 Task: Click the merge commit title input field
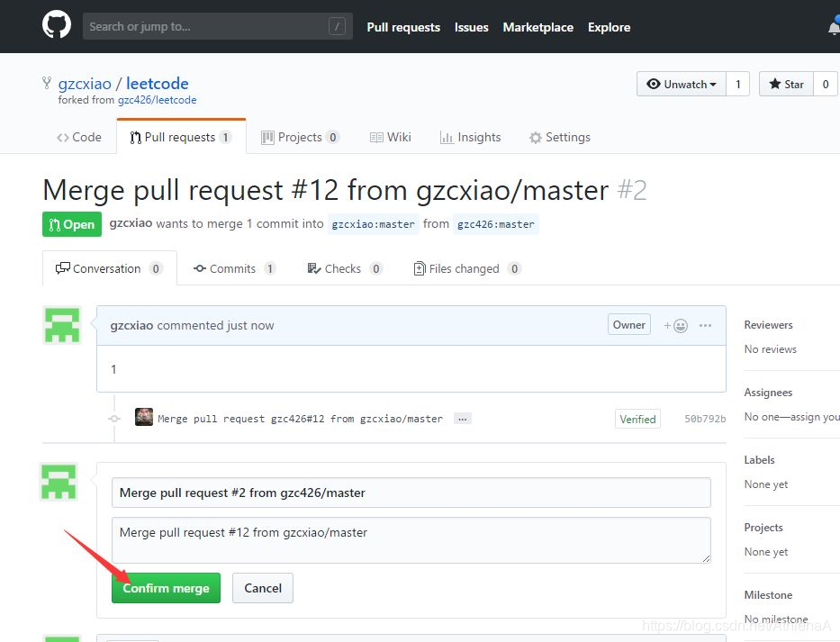[x=411, y=493]
